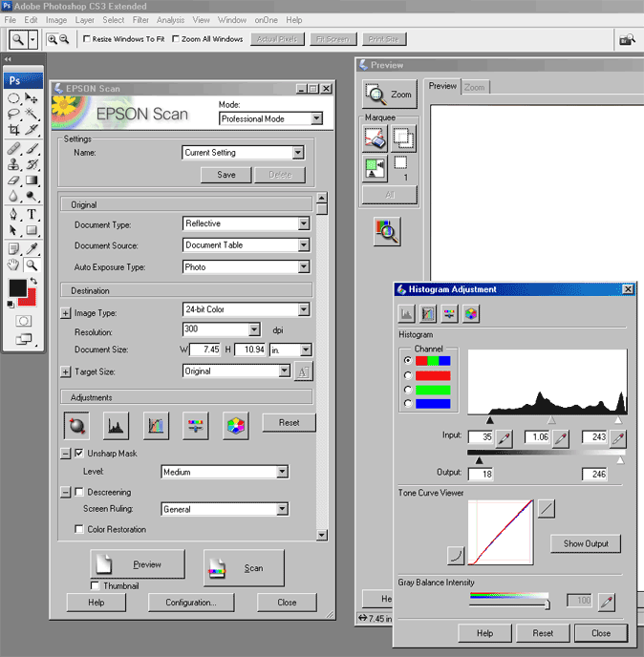This screenshot has height=657, width=644.
Task: Open the Mode dropdown showing Professional Mode
Action: [270, 119]
